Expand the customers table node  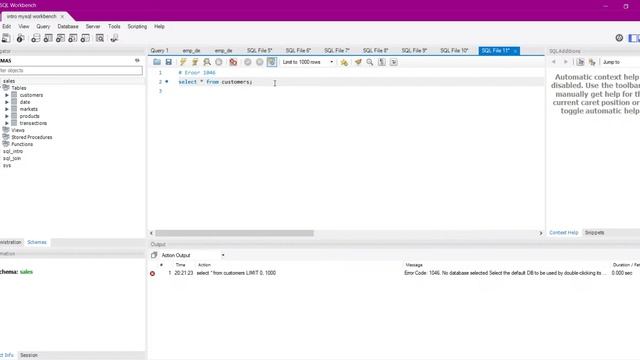pos(7,95)
